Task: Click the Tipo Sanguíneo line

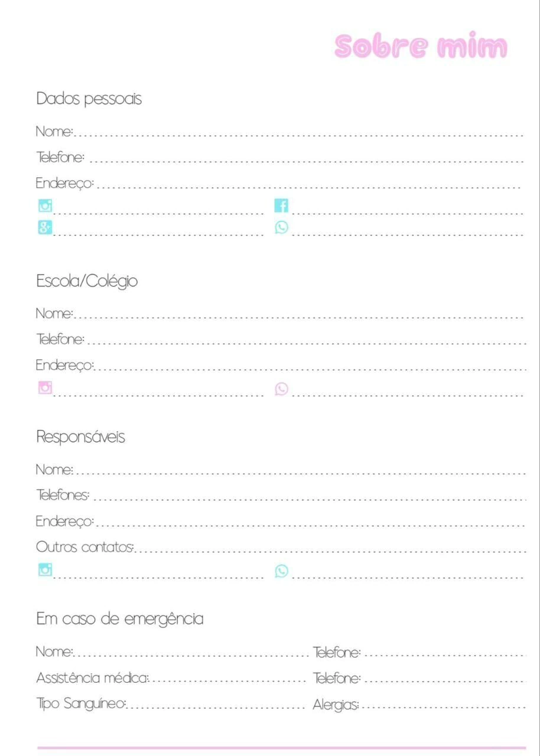Action: [x=171, y=704]
